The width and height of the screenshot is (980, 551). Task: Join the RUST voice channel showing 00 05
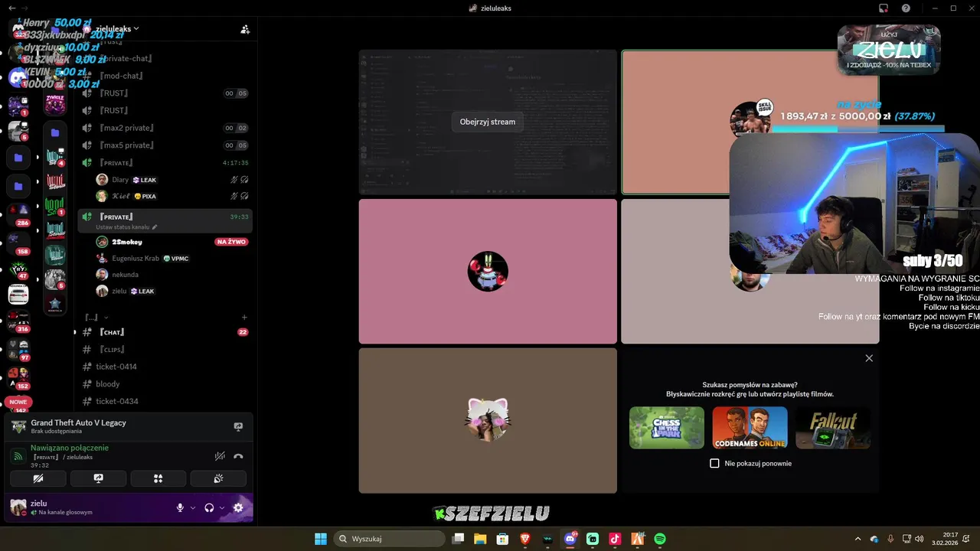click(165, 93)
